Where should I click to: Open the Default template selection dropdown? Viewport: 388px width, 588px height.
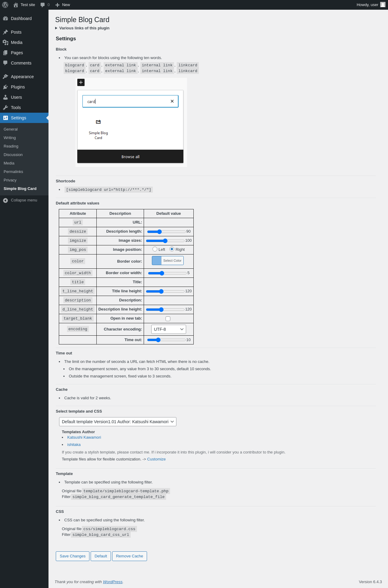click(118, 422)
